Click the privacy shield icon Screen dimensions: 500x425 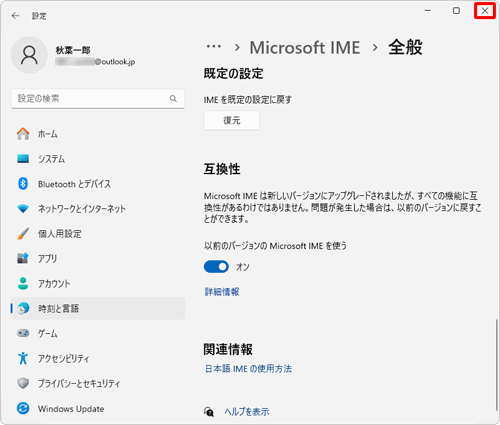tap(23, 383)
